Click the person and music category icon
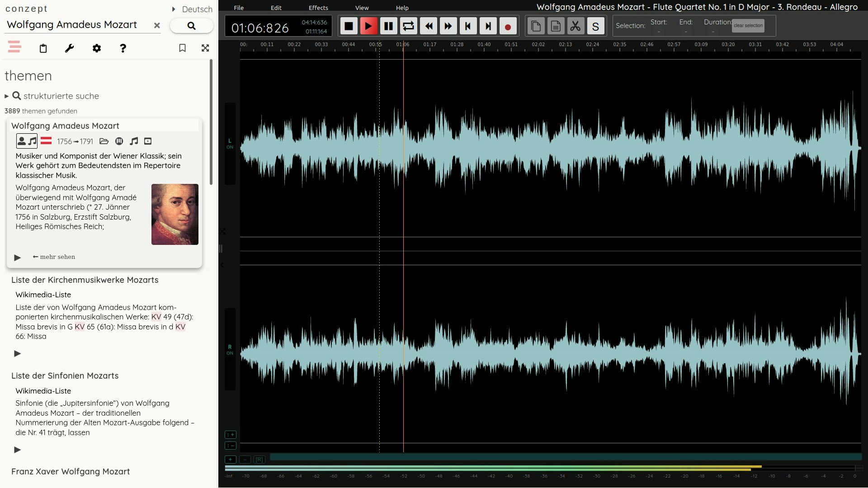Screen dimensions: 868x488 point(27,141)
